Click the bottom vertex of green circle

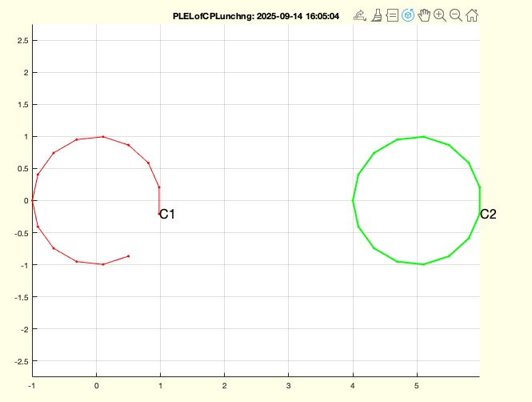click(423, 264)
